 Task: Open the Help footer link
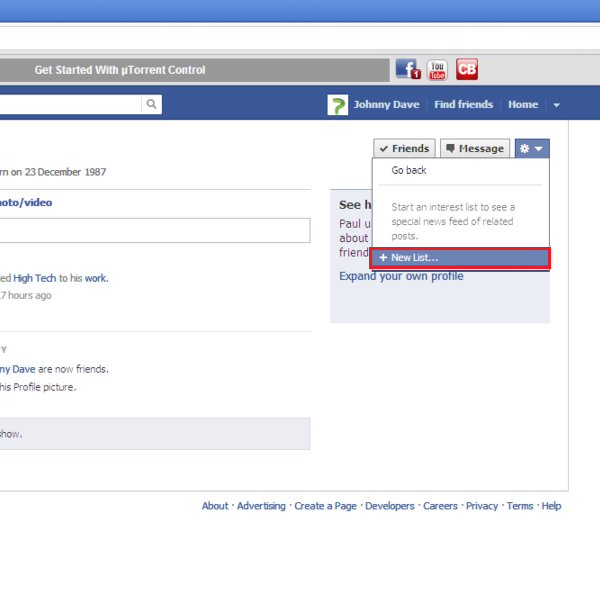coord(551,506)
